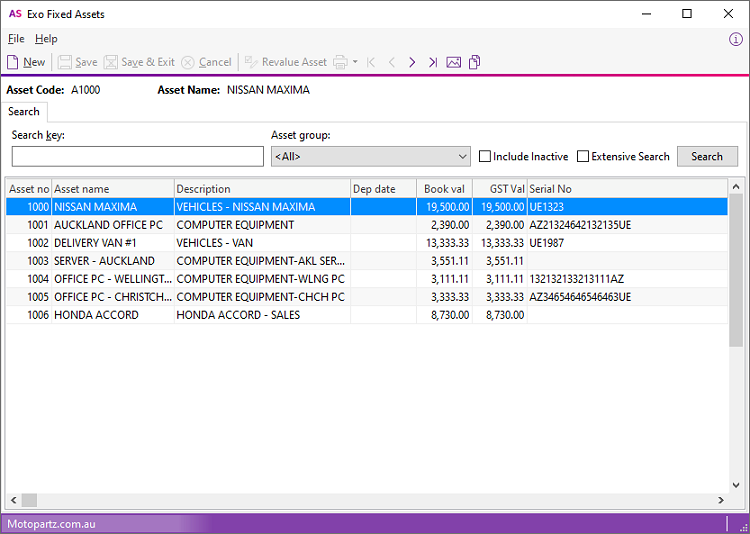Image resolution: width=750 pixels, height=534 pixels.
Task: Open the File menu
Action: 16,39
